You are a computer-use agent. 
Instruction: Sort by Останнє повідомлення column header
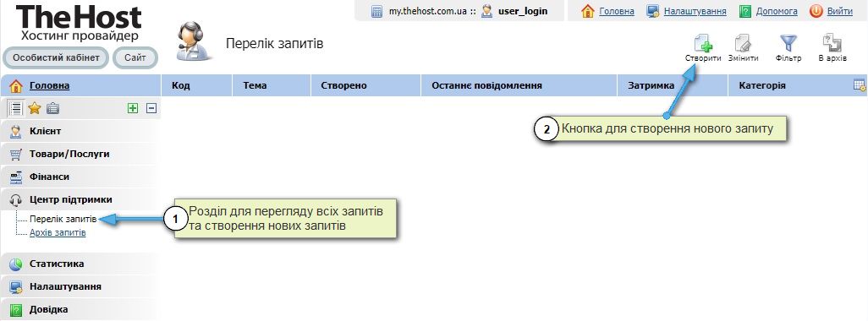click(x=519, y=85)
